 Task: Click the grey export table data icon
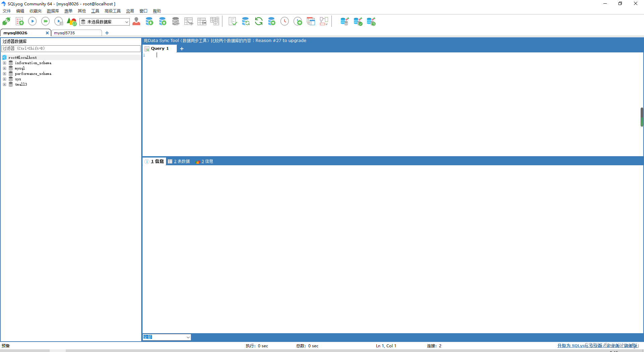189,21
